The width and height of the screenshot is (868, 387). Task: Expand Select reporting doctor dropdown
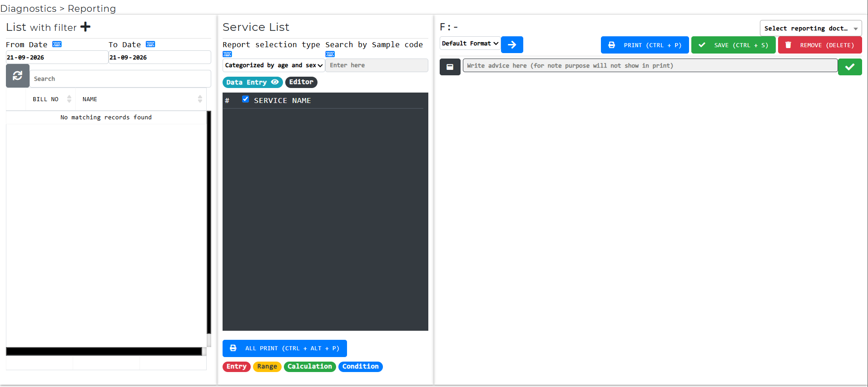[811, 28]
